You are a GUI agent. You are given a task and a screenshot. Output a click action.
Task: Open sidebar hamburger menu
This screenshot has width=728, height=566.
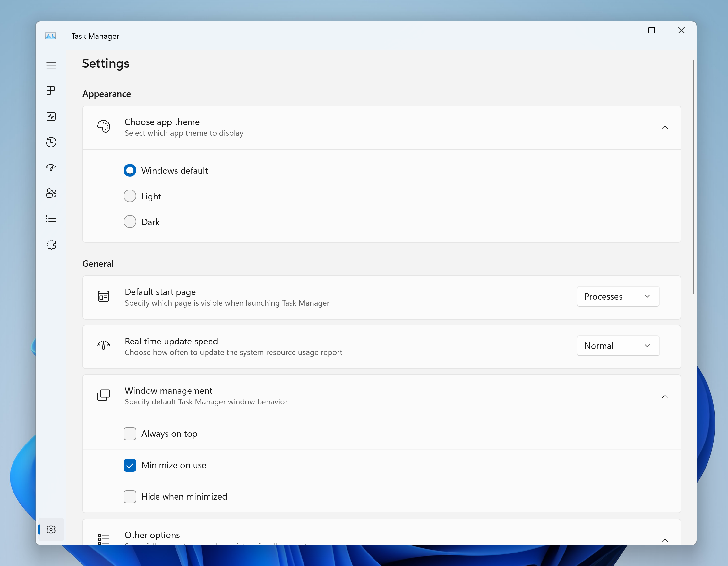coord(51,64)
